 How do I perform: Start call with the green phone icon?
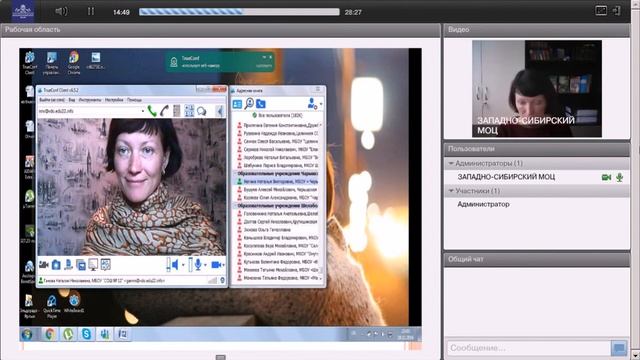click(152, 111)
